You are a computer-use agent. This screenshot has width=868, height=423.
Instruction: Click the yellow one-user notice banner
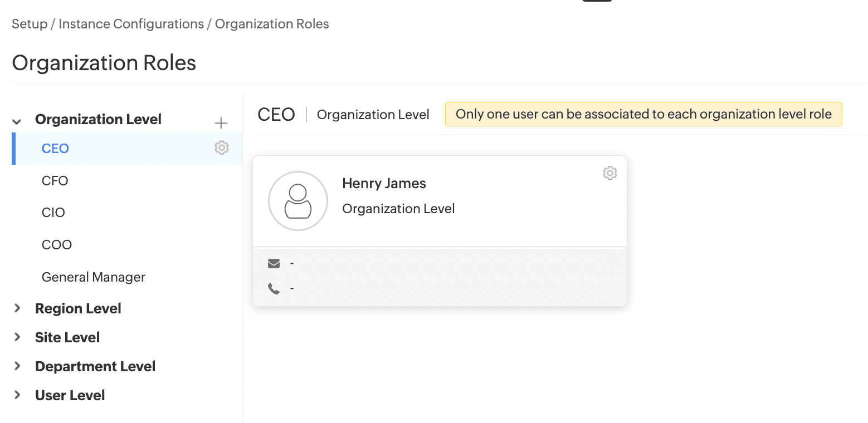pos(643,115)
